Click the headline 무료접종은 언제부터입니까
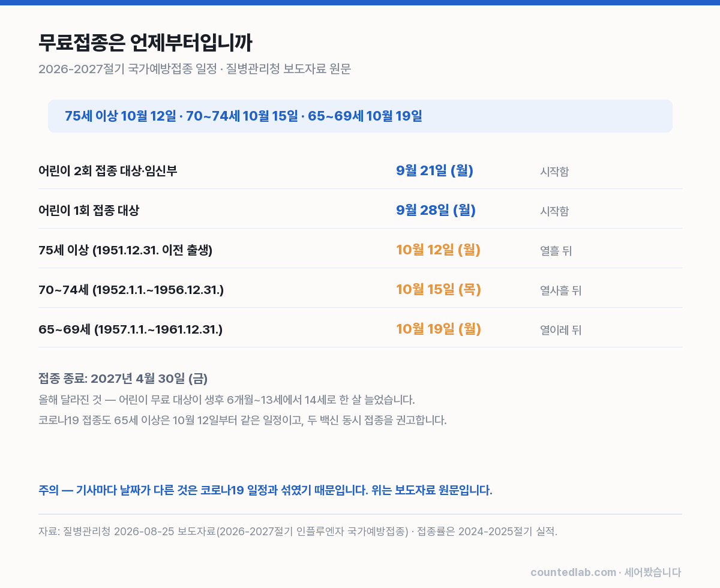This screenshot has width=720, height=588. [145, 43]
